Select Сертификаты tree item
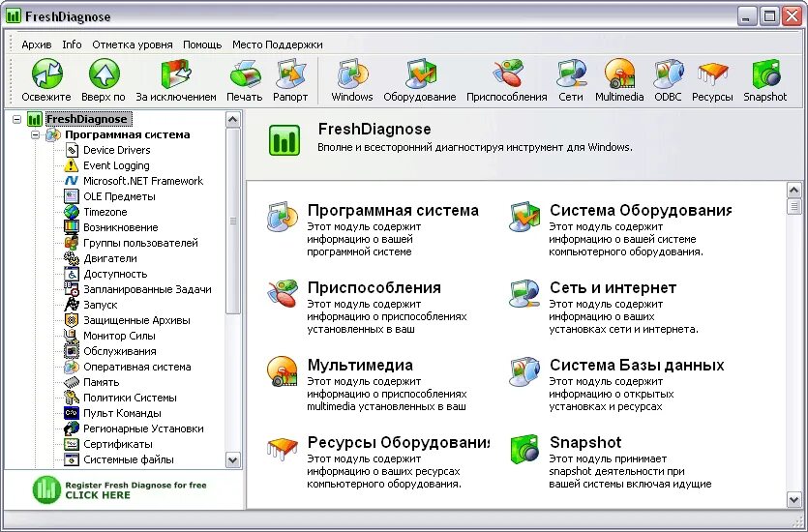 click(x=118, y=444)
